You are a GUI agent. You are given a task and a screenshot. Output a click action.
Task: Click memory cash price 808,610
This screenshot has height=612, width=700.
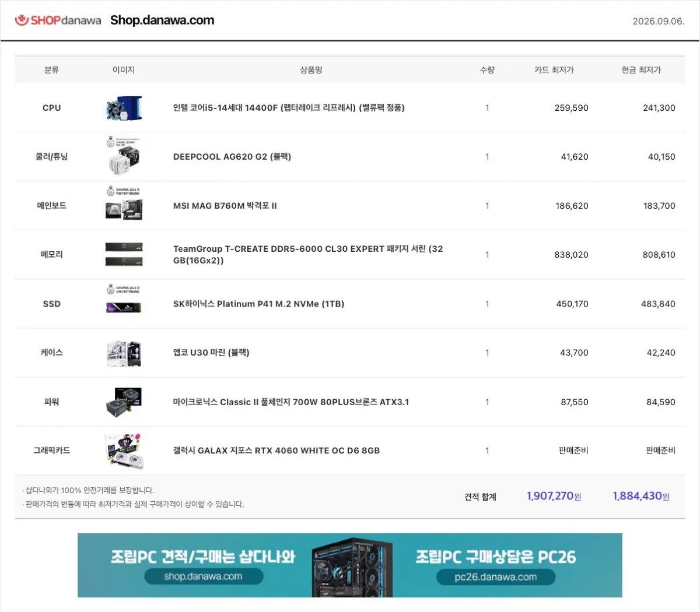(659, 255)
